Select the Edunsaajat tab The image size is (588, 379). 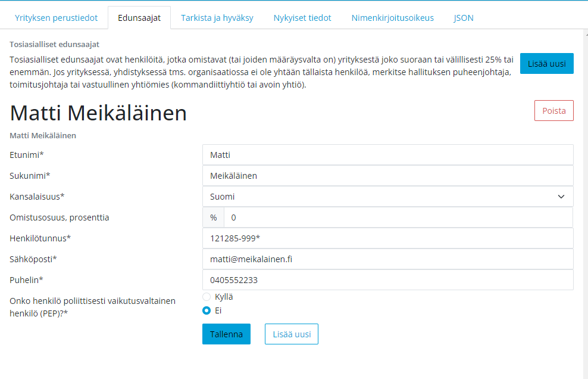139,18
